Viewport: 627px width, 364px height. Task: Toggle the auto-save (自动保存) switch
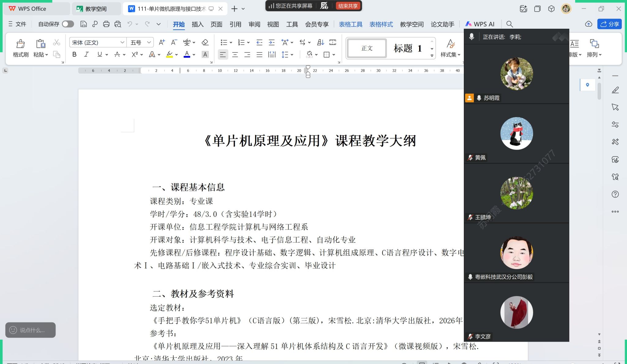[68, 24]
